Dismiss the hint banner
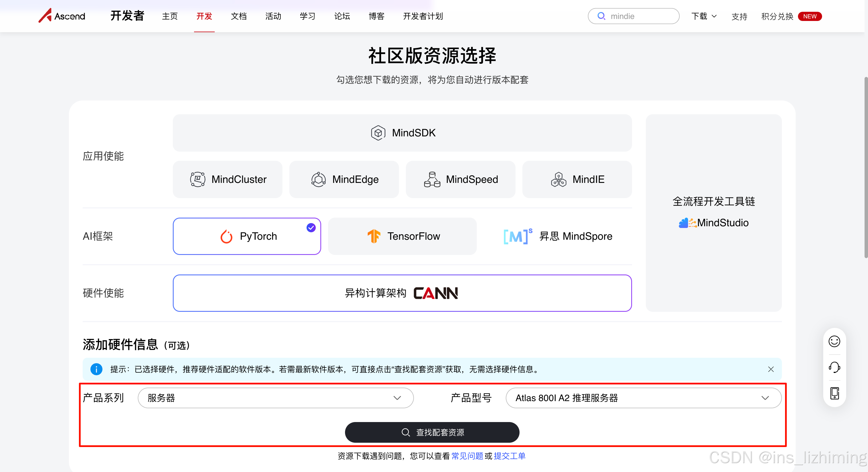The image size is (868, 472). tap(771, 369)
